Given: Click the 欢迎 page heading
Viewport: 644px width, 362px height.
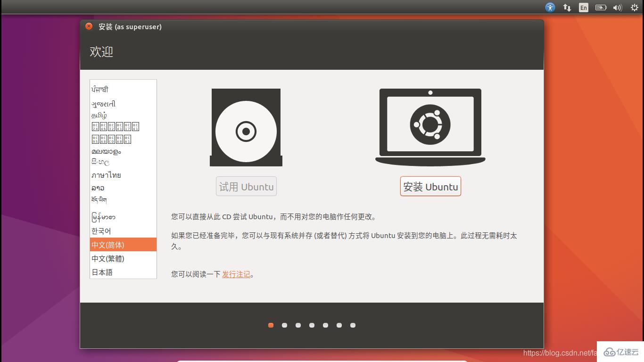Looking at the screenshot, I should pyautogui.click(x=101, y=51).
